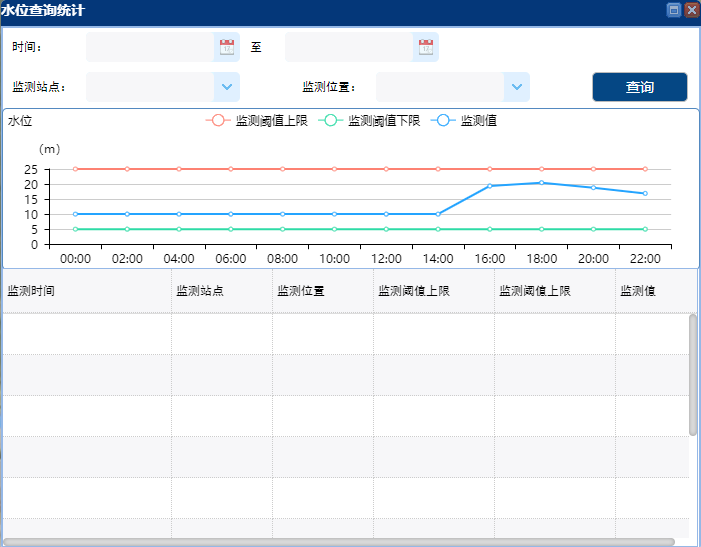Toggle the 监测阈值下限 legend series
701x547 pixels.
(x=369, y=121)
